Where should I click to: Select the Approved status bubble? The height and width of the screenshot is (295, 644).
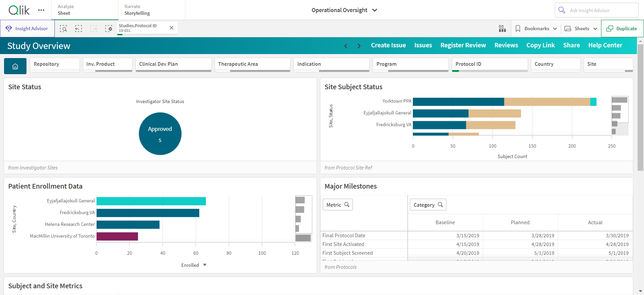(160, 134)
